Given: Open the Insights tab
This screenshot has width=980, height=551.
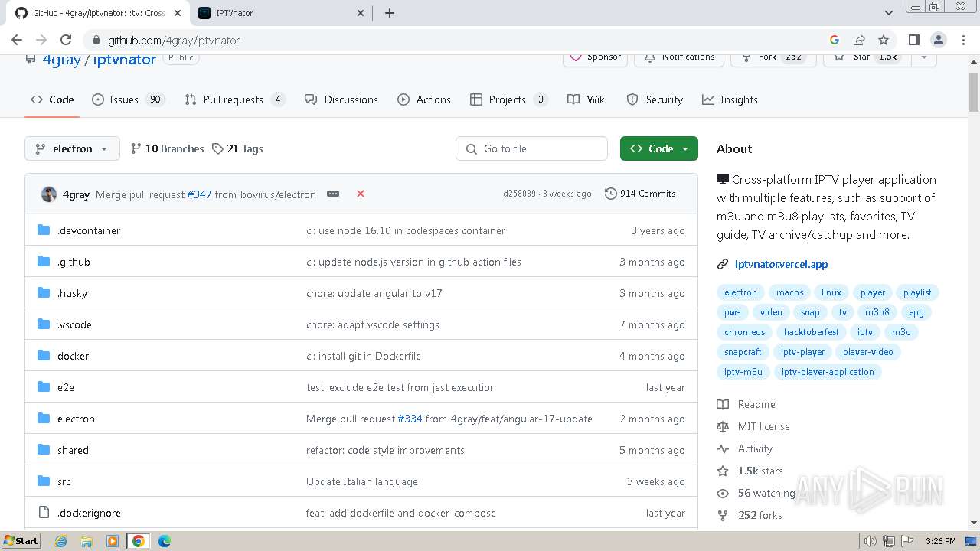Looking at the screenshot, I should click(730, 99).
